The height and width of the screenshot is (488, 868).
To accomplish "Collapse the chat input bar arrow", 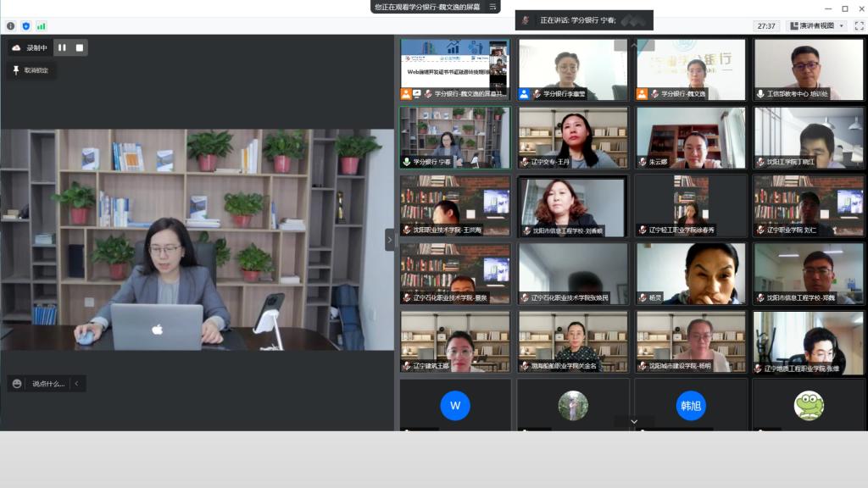I will (77, 384).
